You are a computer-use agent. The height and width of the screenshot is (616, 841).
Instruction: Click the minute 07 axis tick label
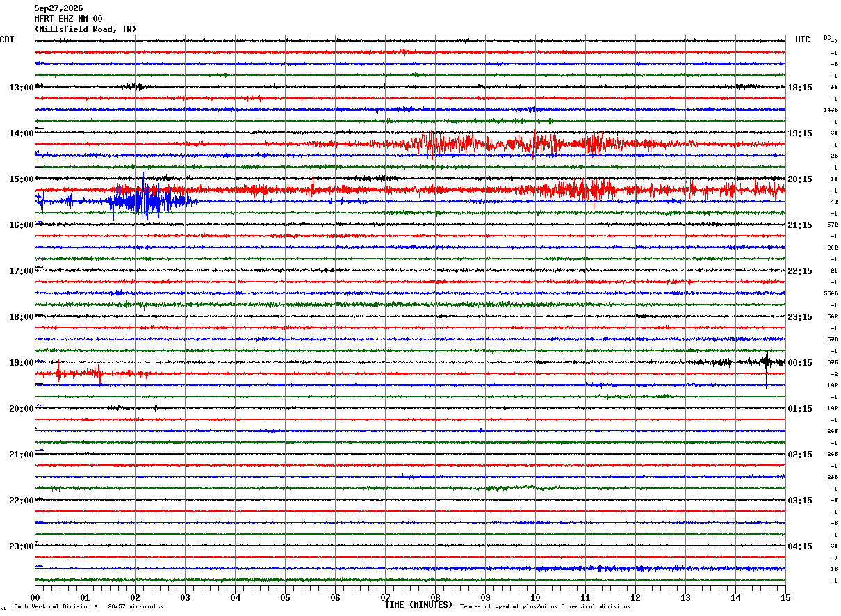(x=385, y=597)
